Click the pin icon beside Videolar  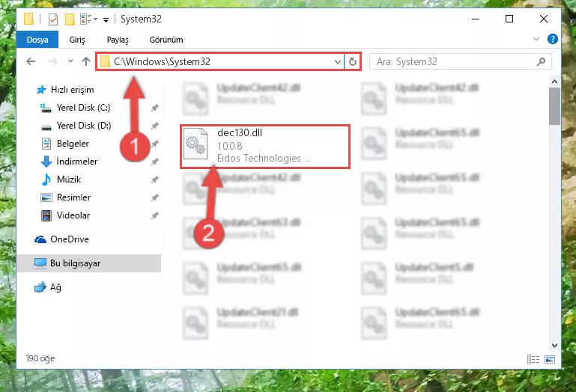click(x=154, y=215)
